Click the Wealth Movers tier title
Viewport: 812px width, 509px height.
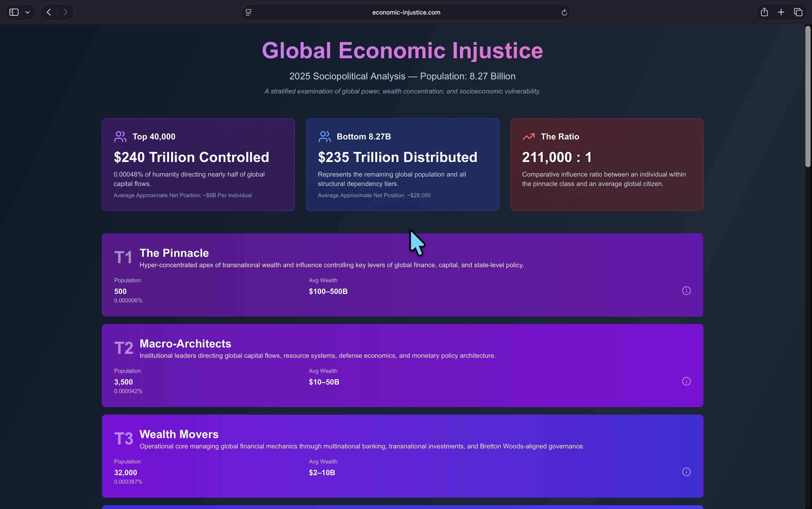click(x=179, y=434)
